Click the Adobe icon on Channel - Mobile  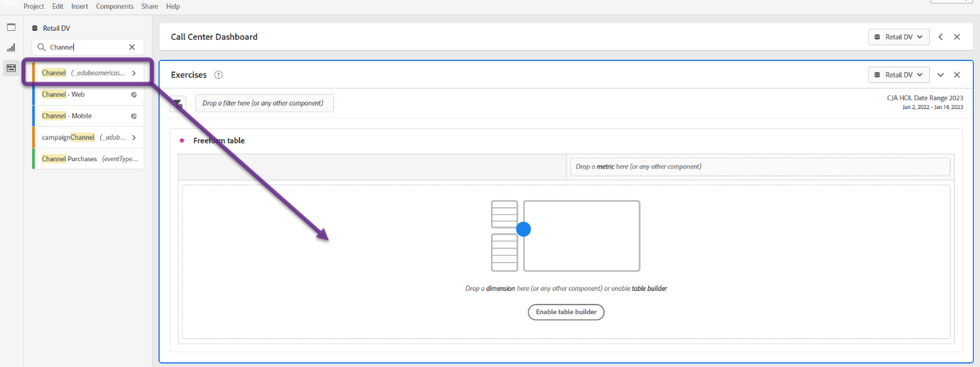pos(134,116)
